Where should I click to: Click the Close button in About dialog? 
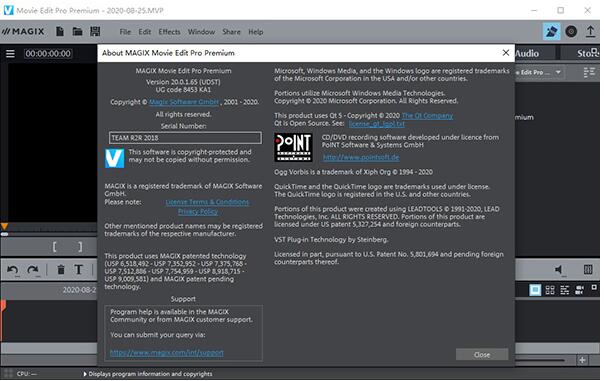tap(482, 355)
